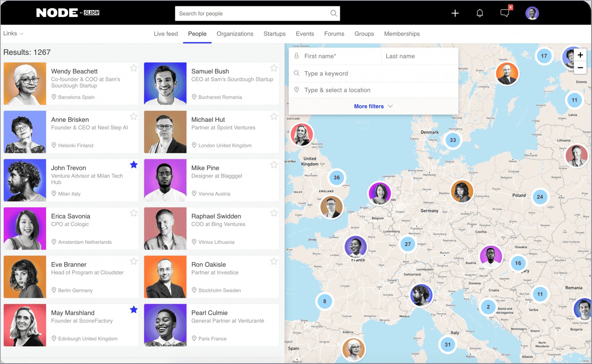Screen dimensions: 592x364
Task: Favorite Erica Savonia's profile card
Action: coord(134,213)
